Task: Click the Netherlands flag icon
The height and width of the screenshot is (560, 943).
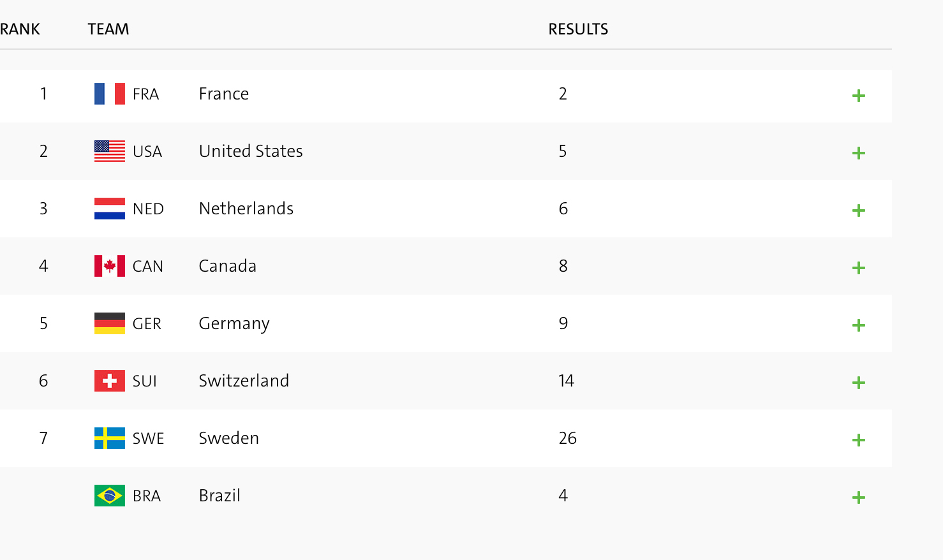Action: click(110, 209)
